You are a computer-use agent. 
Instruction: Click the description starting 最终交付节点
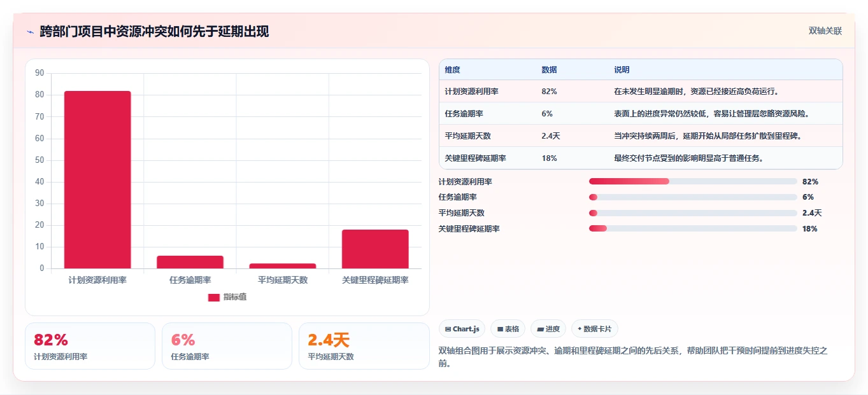(x=688, y=158)
